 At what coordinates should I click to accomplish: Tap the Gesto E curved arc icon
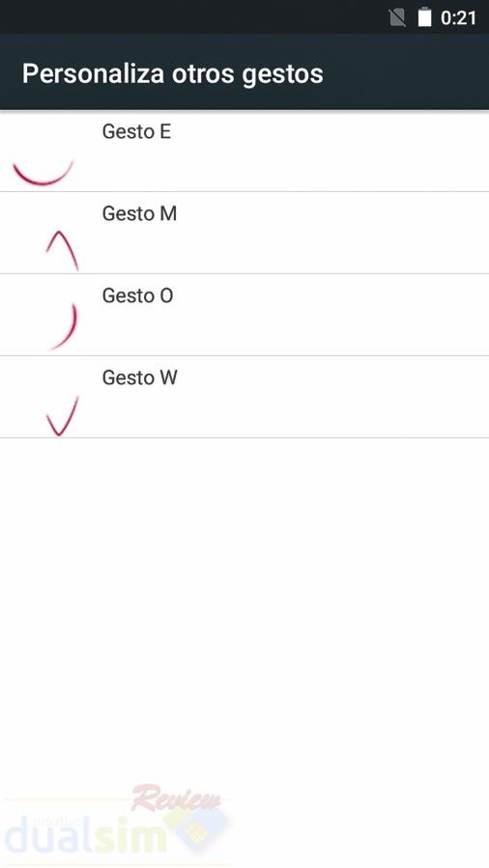point(43,172)
